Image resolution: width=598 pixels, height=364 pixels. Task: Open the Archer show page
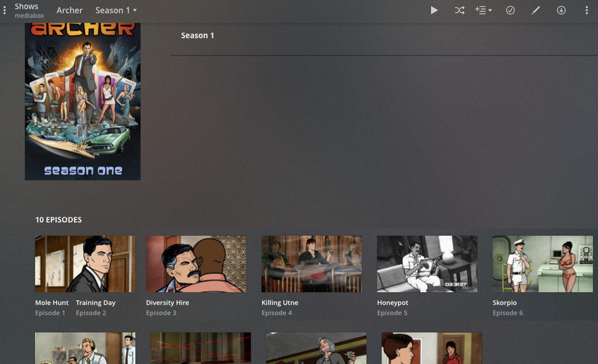click(69, 11)
